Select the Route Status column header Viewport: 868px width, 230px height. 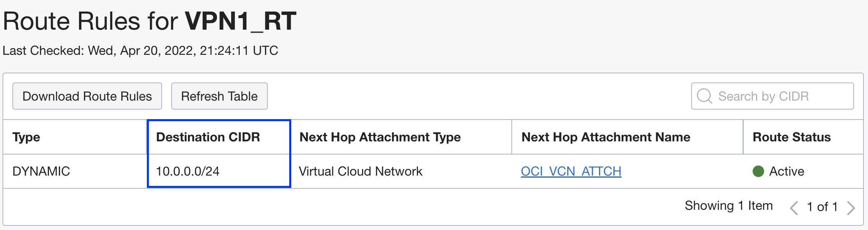(791, 137)
